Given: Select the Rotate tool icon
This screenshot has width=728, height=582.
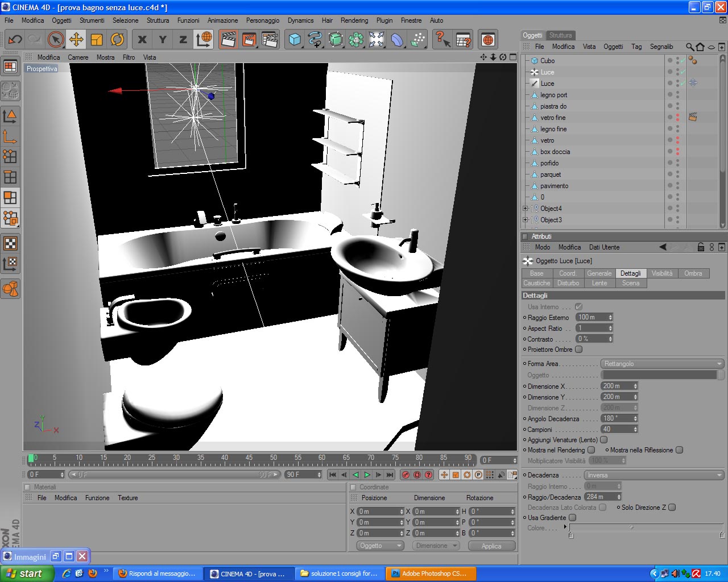Looking at the screenshot, I should coord(117,39).
